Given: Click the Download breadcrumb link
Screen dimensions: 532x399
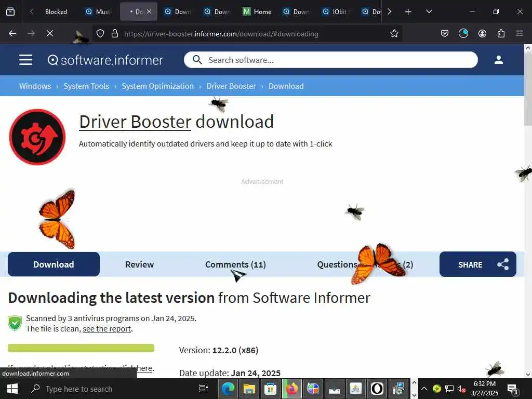Looking at the screenshot, I should [286, 86].
